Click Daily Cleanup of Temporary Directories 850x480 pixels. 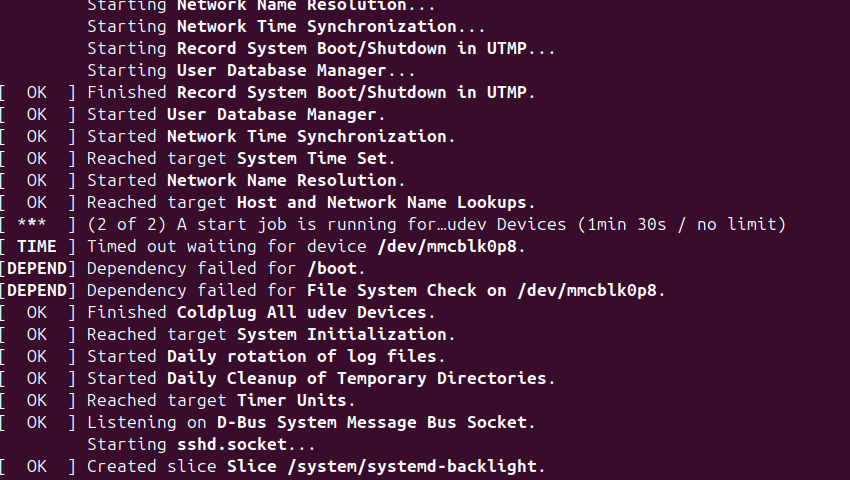360,378
